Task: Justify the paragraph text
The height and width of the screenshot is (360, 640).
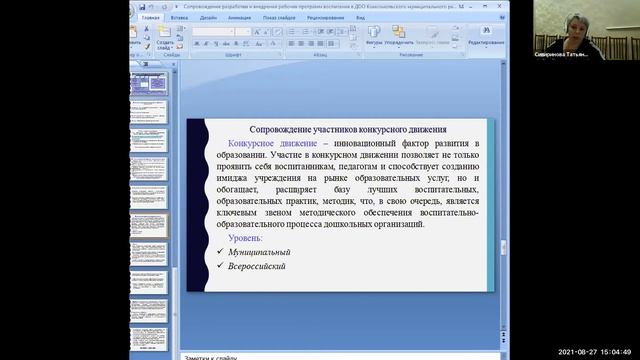Action: tap(321, 44)
